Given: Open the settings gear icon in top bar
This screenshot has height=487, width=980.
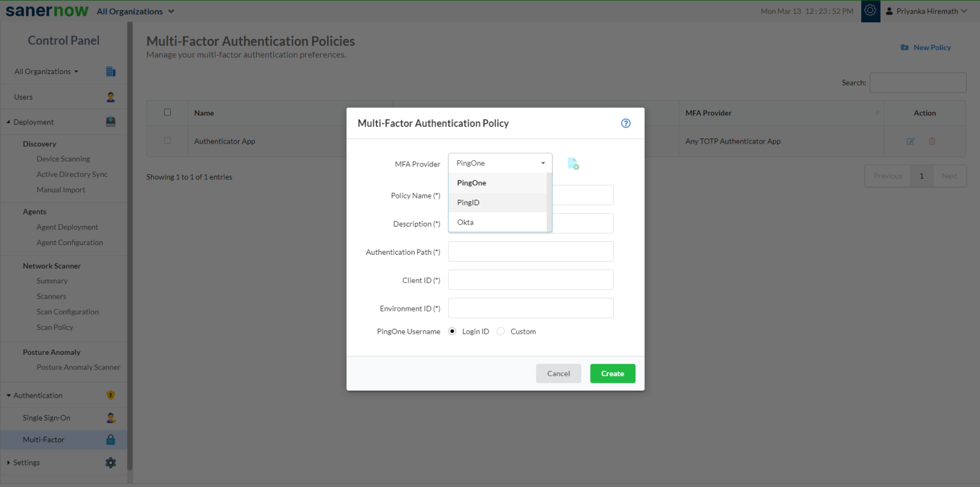Looking at the screenshot, I should (870, 11).
